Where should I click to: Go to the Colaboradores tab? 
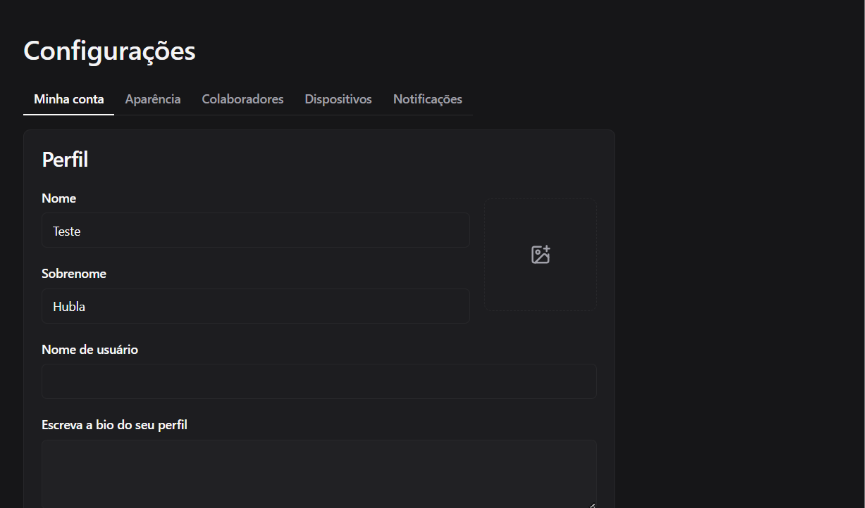[243, 99]
